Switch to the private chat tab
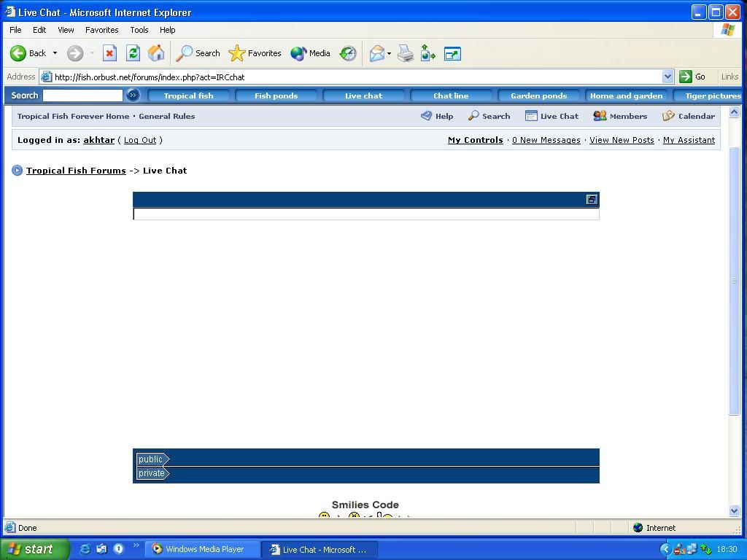The image size is (747, 560). [x=152, y=473]
